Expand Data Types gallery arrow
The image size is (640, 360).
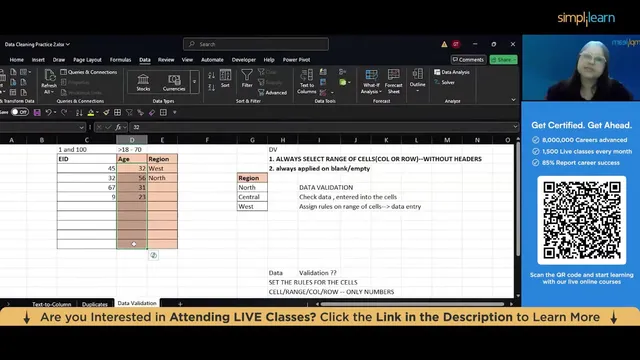[x=194, y=82]
